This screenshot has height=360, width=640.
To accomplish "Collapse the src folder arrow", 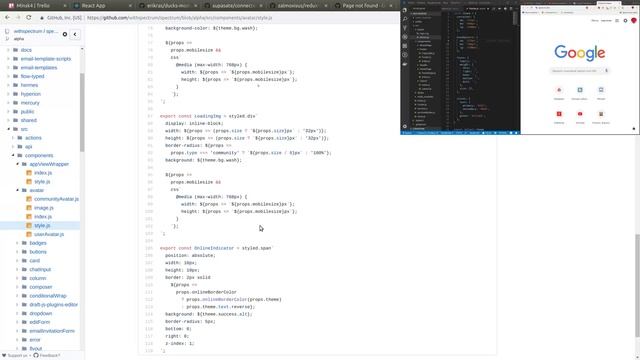I will [x=8, y=129].
